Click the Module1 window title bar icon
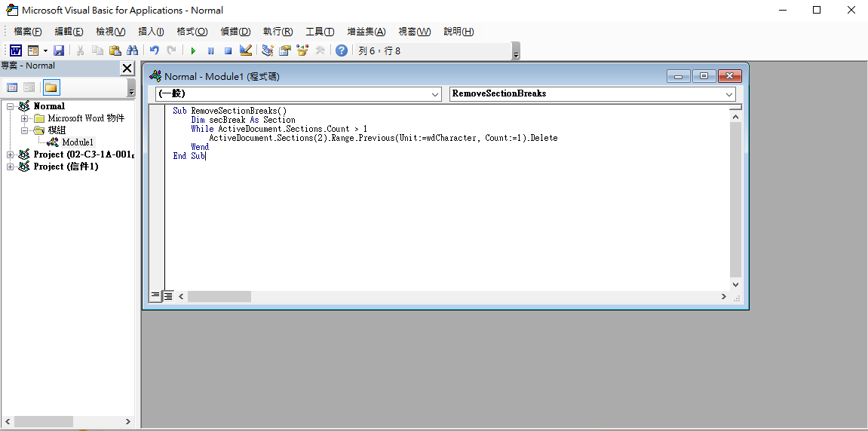This screenshot has height=431, width=868. coord(155,76)
